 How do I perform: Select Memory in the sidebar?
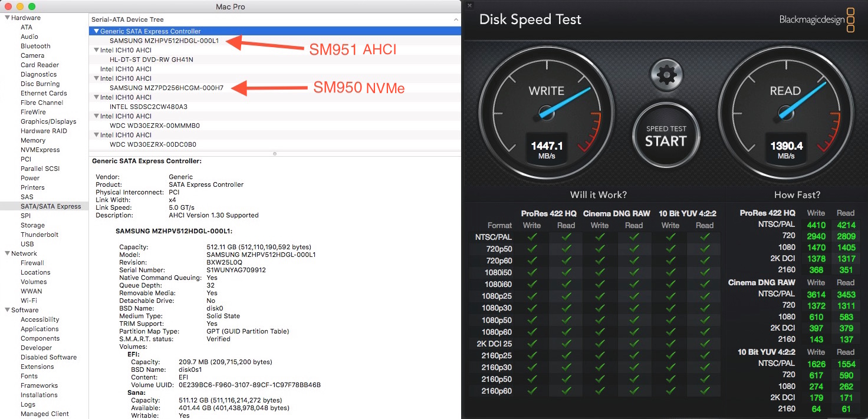click(x=33, y=140)
